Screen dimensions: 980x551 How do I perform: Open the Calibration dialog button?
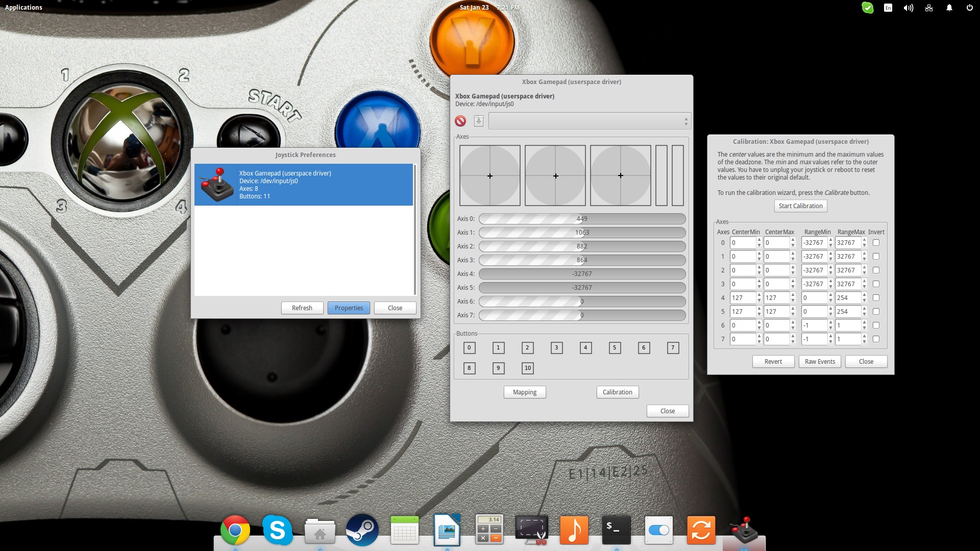(618, 392)
